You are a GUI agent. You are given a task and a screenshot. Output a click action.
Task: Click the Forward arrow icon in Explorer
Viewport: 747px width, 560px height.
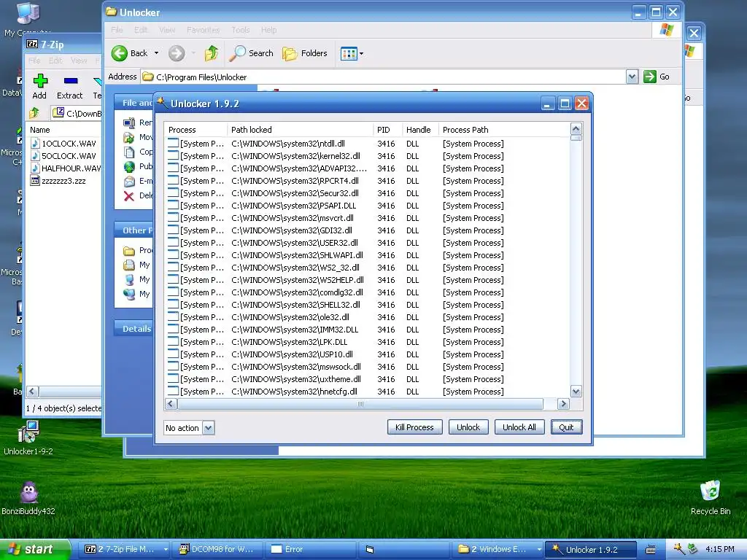point(177,53)
